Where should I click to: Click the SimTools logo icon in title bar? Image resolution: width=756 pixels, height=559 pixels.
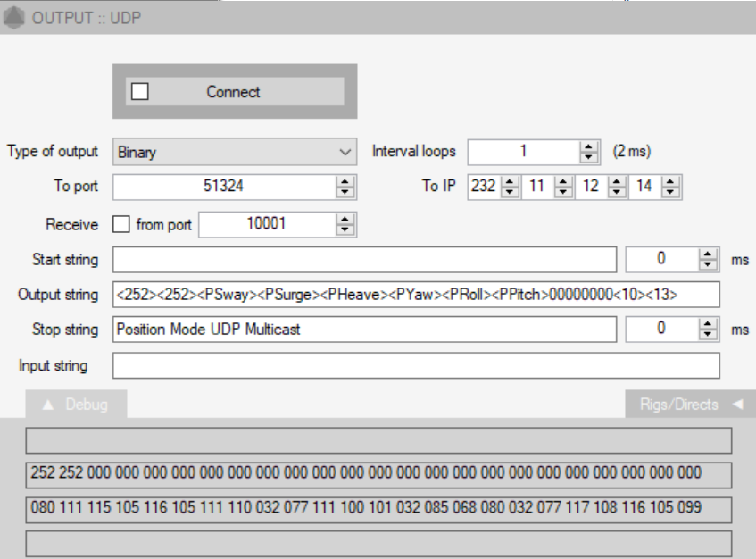pos(14,18)
